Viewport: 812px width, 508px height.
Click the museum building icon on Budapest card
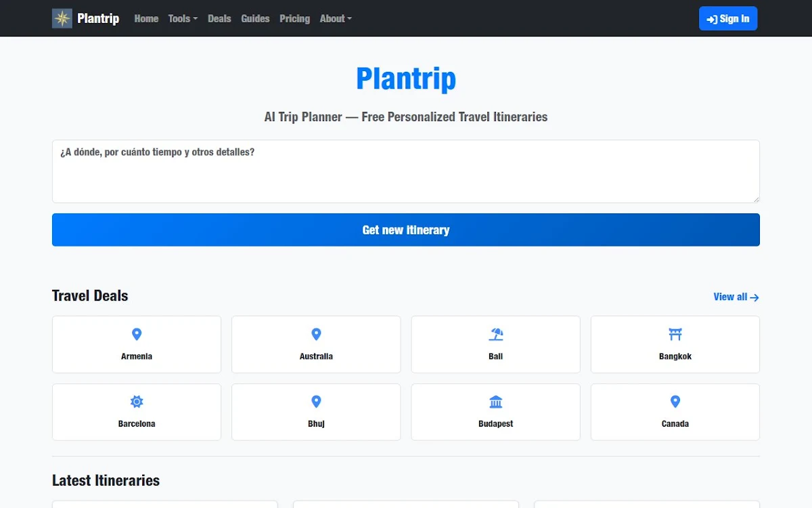(496, 402)
